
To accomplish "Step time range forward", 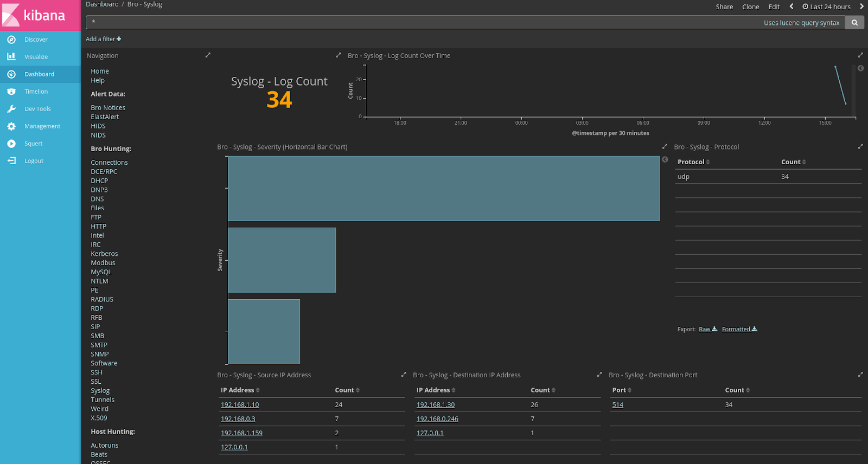I will 861,7.
